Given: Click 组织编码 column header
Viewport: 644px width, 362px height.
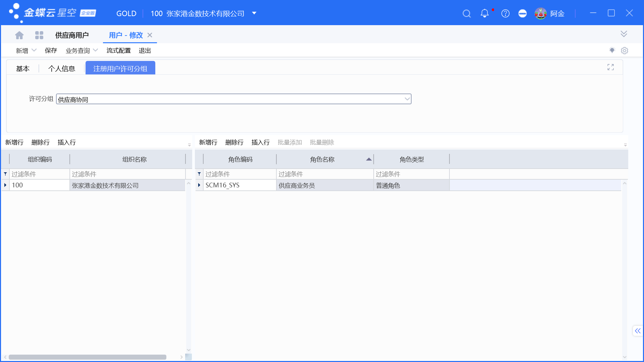Looking at the screenshot, I should pyautogui.click(x=40, y=159).
